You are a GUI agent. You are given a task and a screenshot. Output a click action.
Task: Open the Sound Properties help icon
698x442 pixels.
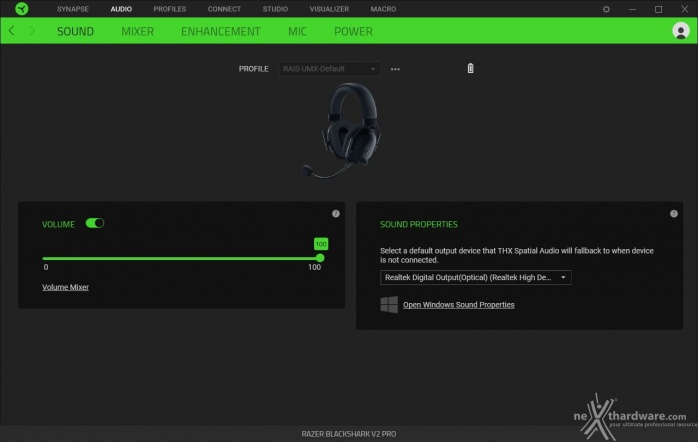tap(674, 214)
